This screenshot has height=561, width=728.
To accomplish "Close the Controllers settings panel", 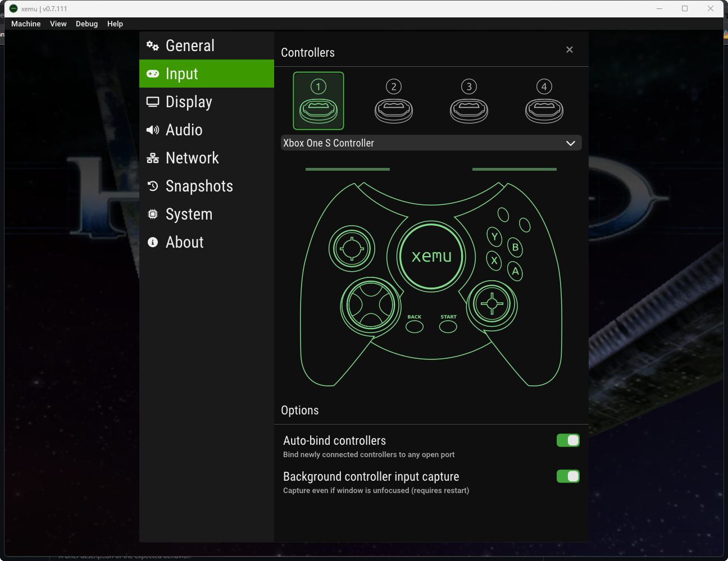I will [x=569, y=49].
